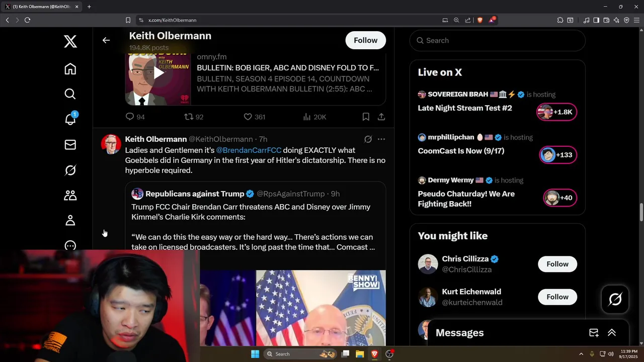644x362 pixels.
Task: Join Late Night Stream Test #2
Action: tap(465, 108)
